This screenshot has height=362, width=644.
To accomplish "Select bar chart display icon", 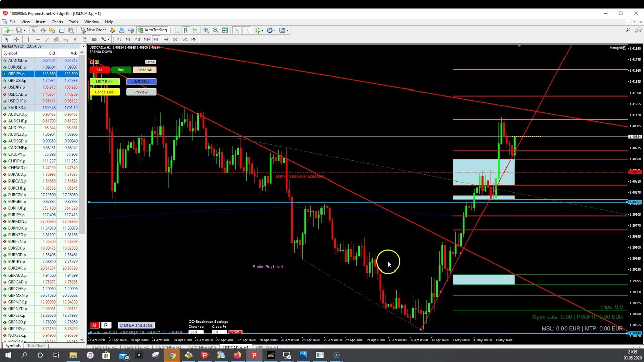I will [x=176, y=30].
